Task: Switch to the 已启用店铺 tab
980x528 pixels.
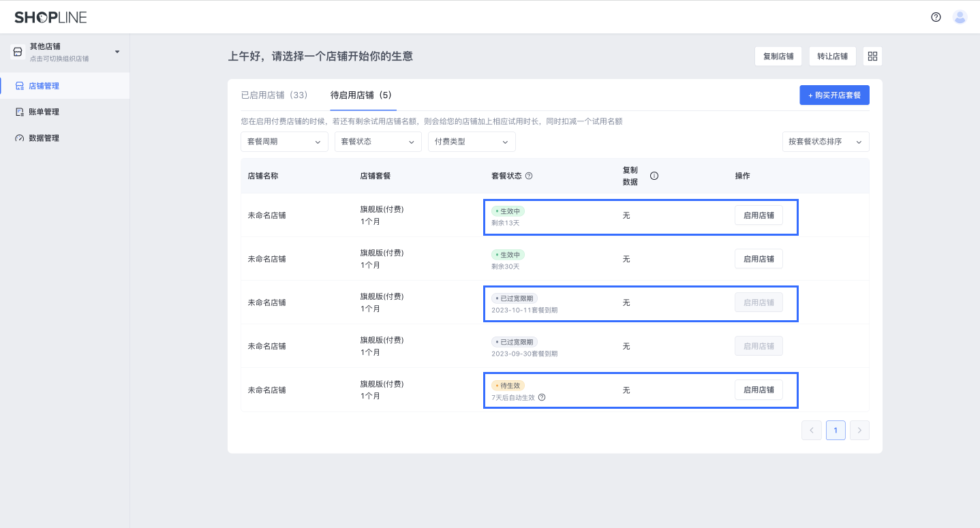Action: coord(275,95)
